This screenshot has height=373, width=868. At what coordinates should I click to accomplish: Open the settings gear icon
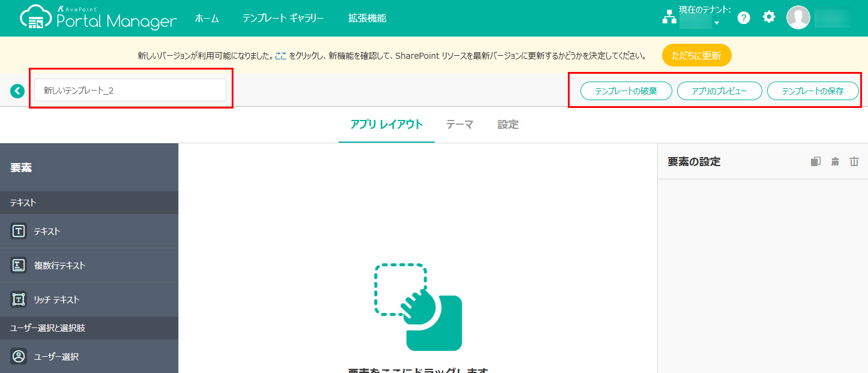point(769,17)
